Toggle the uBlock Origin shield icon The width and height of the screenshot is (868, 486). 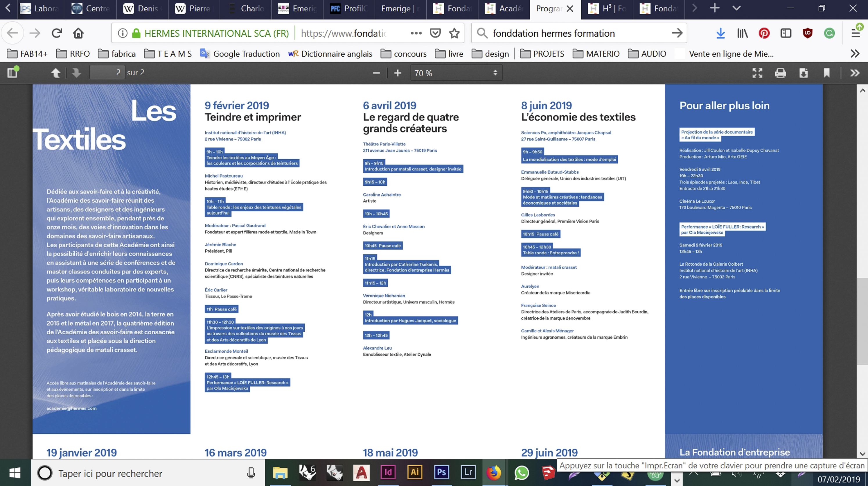(808, 33)
